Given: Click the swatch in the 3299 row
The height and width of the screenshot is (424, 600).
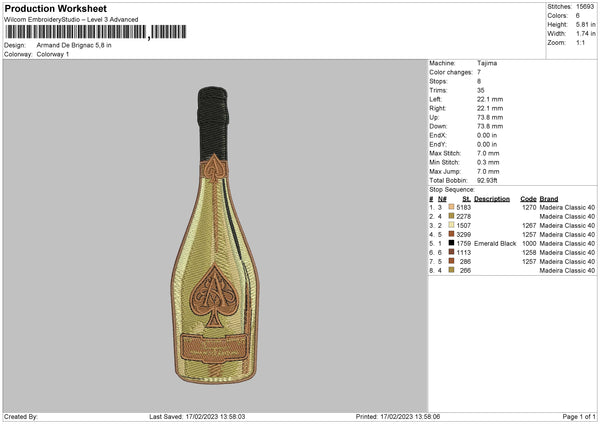Looking at the screenshot, I should 451,234.
